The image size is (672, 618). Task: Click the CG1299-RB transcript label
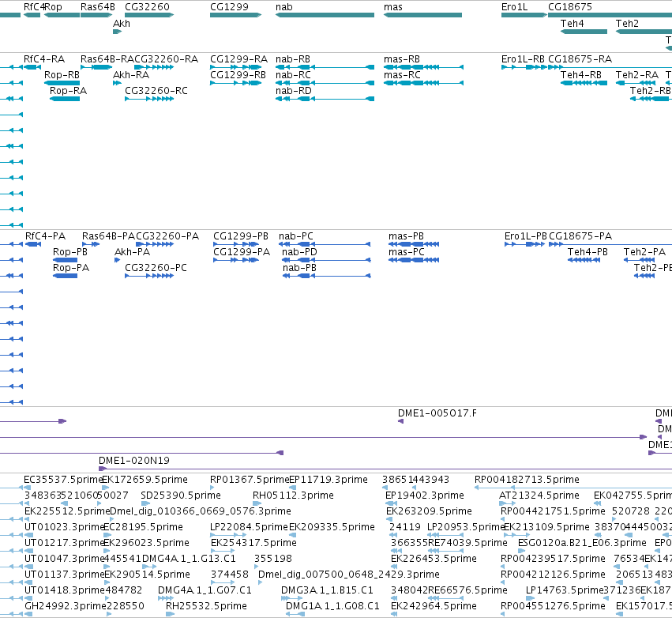[x=238, y=75]
